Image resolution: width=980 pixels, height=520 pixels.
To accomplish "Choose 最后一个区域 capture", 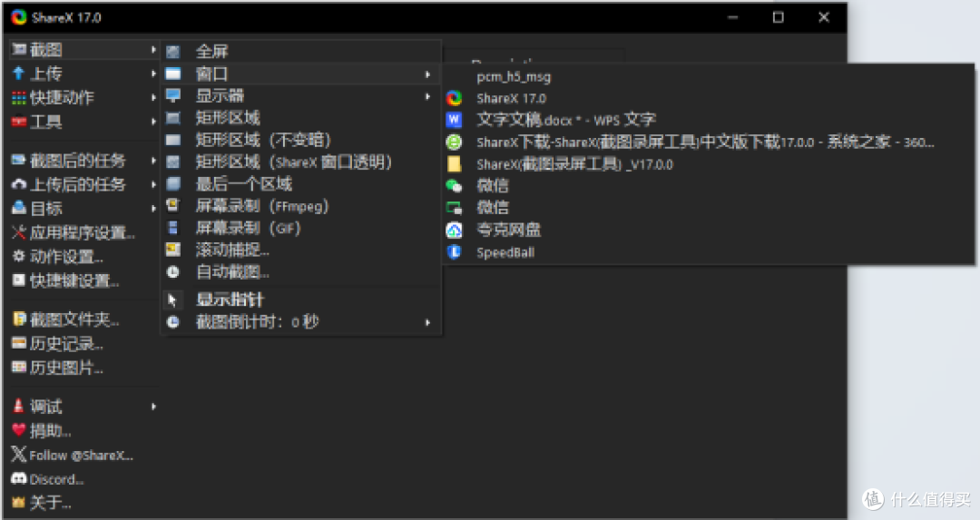I will click(x=301, y=183).
